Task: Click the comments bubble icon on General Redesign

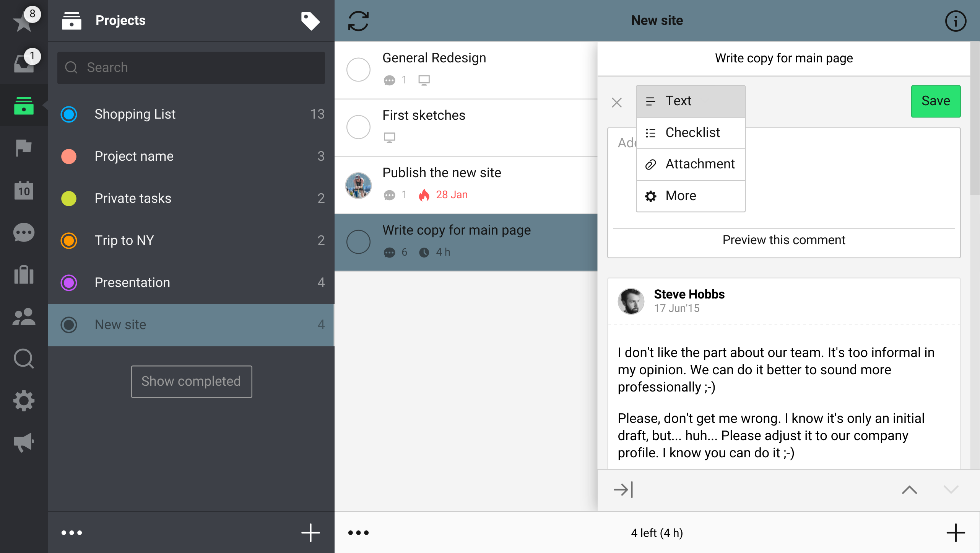Action: click(389, 80)
